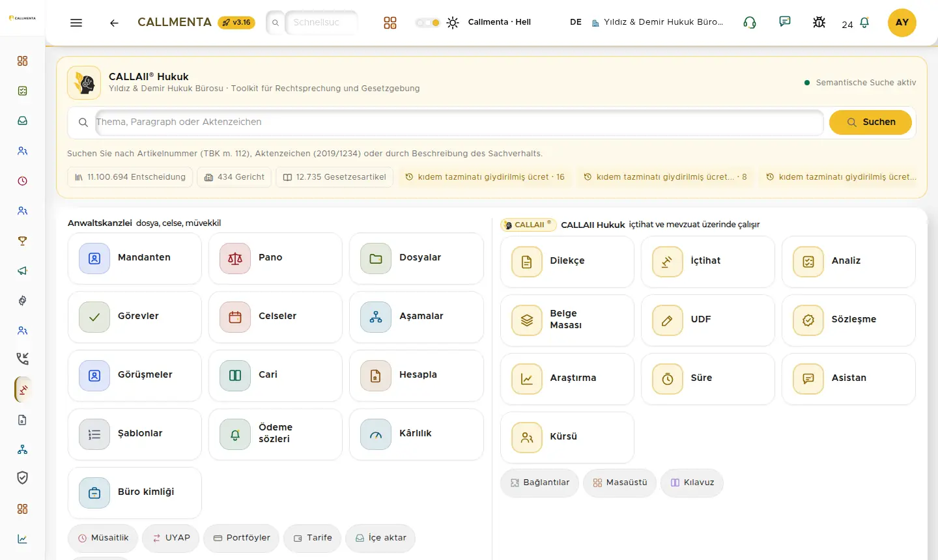The width and height of the screenshot is (938, 560).
Task: Open the Şablonlar templates card
Action: [135, 434]
